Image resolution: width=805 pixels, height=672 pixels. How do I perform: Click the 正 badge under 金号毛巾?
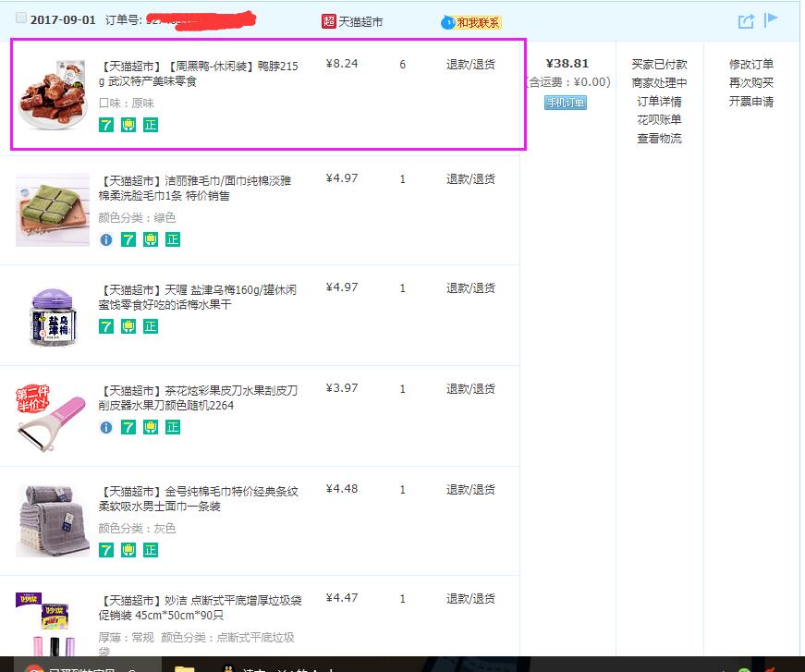click(151, 550)
